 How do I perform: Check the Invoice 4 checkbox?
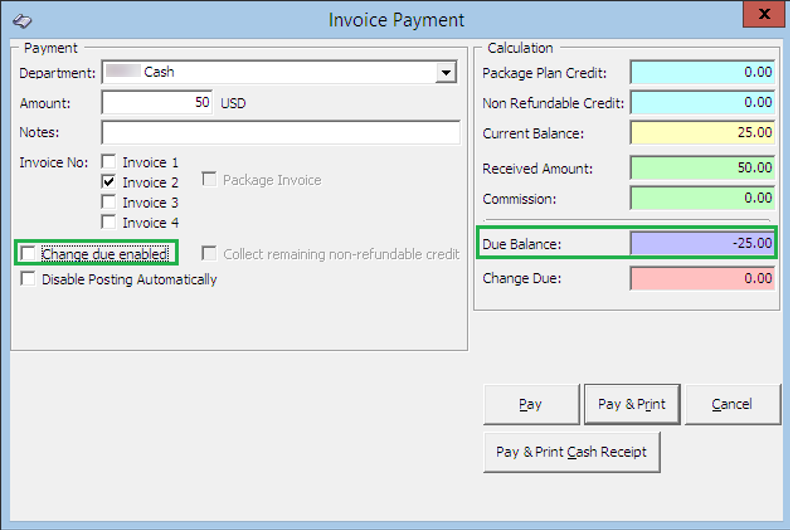pyautogui.click(x=108, y=222)
